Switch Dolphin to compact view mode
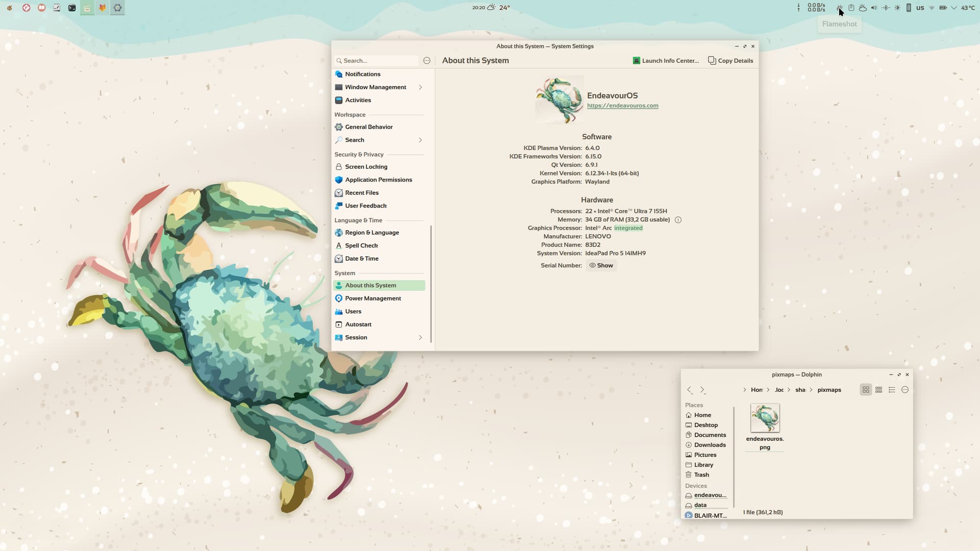The image size is (980, 551). tap(879, 390)
